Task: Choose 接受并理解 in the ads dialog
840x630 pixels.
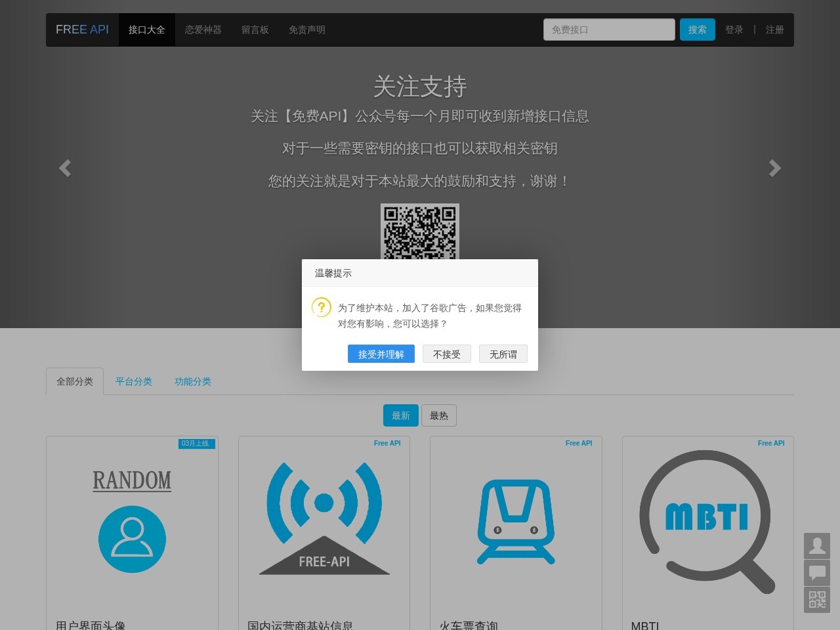Action: click(381, 354)
